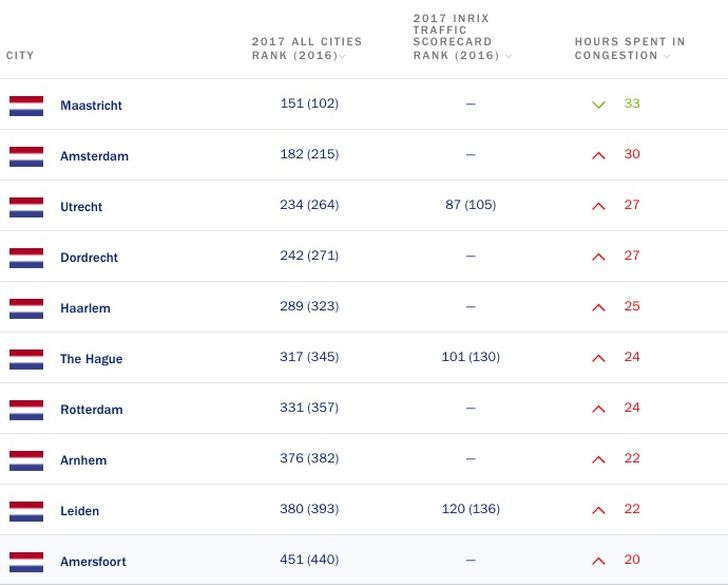The width and height of the screenshot is (728, 585).
Task: Select The Hague city name
Action: pos(91,359)
